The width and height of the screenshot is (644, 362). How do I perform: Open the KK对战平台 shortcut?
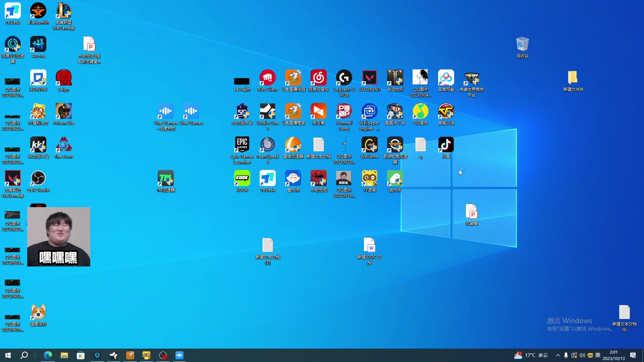pyautogui.click(x=38, y=148)
